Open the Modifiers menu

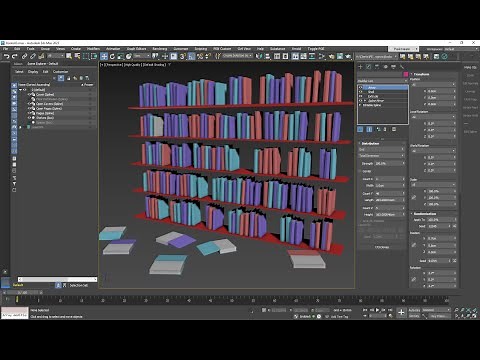93,49
